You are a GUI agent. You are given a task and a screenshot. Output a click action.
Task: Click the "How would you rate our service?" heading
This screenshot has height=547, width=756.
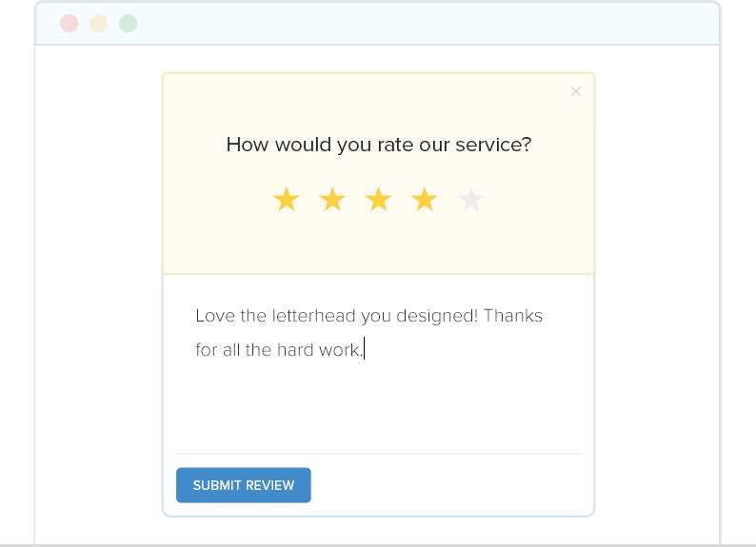[378, 145]
